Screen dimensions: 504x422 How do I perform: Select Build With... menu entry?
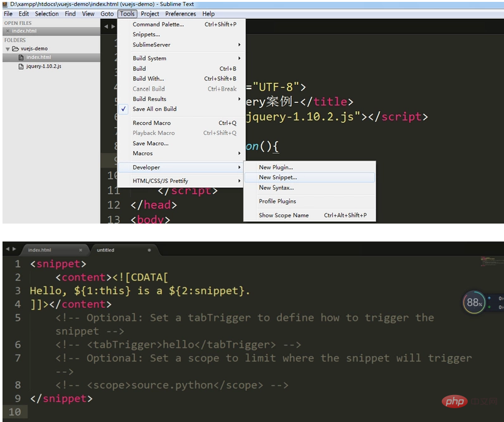(181, 78)
